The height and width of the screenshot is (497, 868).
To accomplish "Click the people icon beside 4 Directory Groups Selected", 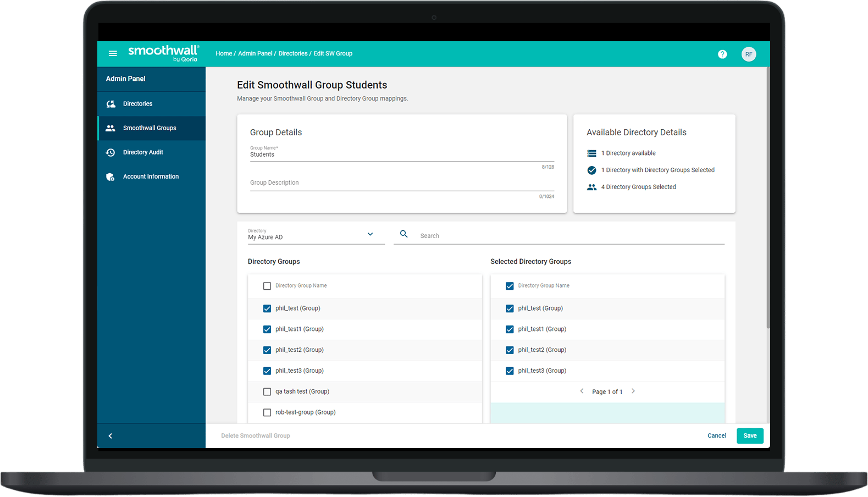I will (x=591, y=187).
